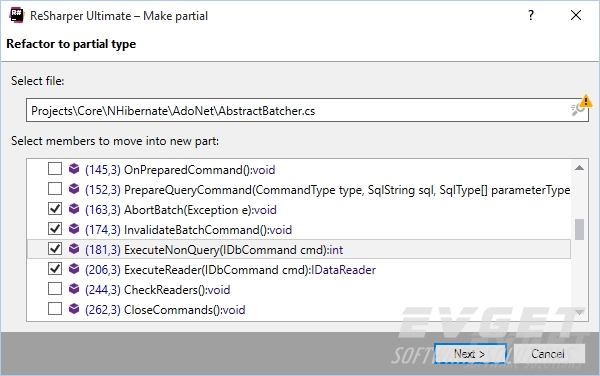Click method icon beside PrepareQueryCommand
Screen dimensions: 600x376
[x=74, y=189]
